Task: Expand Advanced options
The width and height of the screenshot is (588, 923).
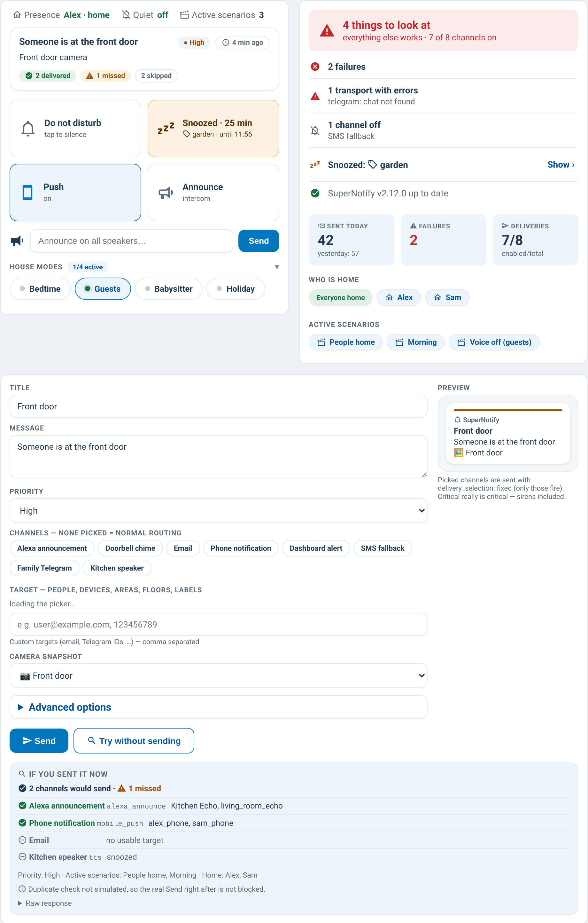Action: 218,707
